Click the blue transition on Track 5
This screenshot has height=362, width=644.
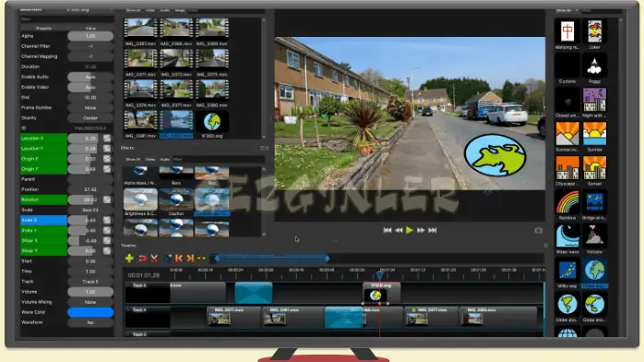pos(254,293)
